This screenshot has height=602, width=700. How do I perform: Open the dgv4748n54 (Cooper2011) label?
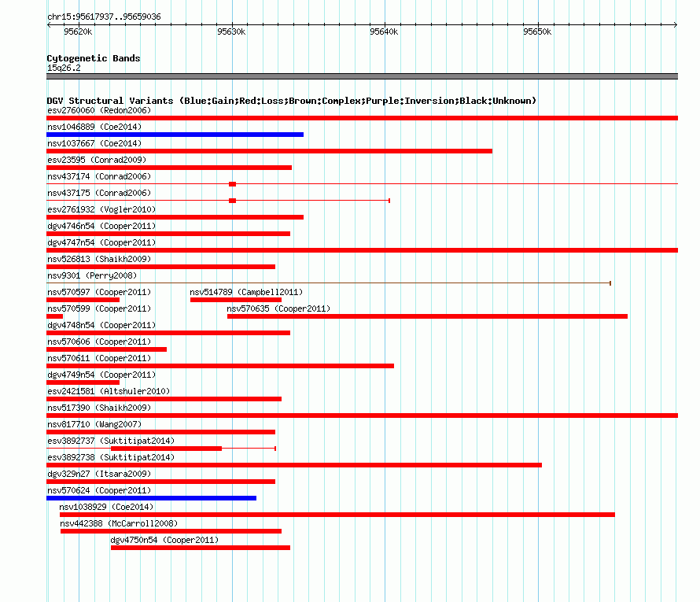coord(101,325)
